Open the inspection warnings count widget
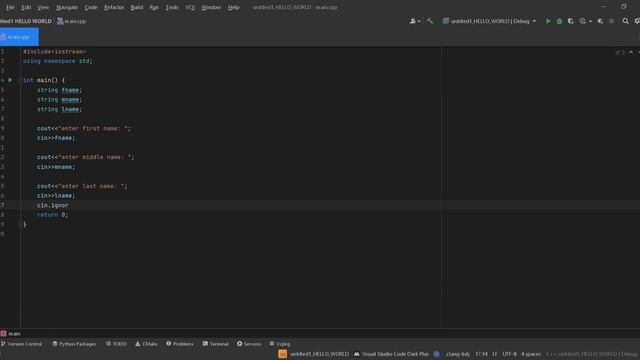Screen dimensions: 640x360 [x=620, y=52]
